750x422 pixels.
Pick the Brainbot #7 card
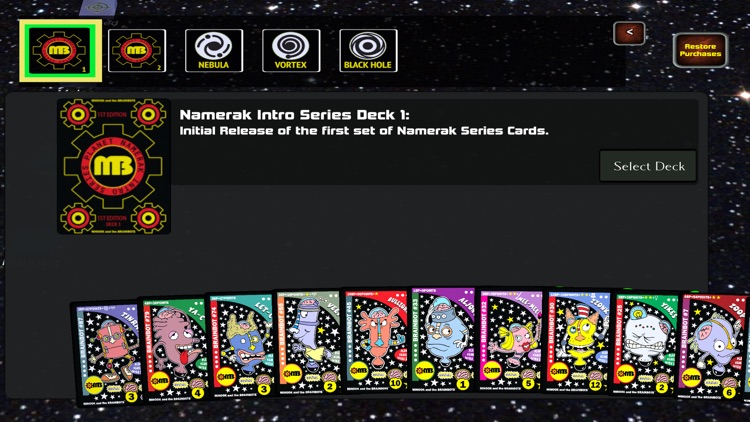click(713, 347)
